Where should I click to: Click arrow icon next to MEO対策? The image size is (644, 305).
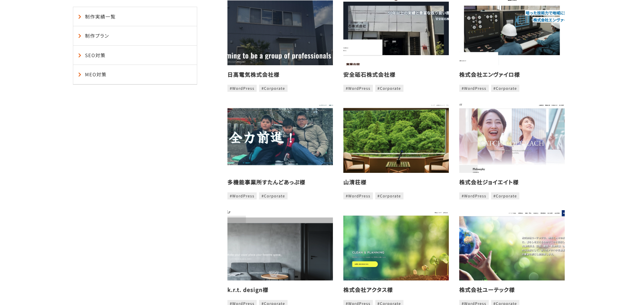coord(80,74)
